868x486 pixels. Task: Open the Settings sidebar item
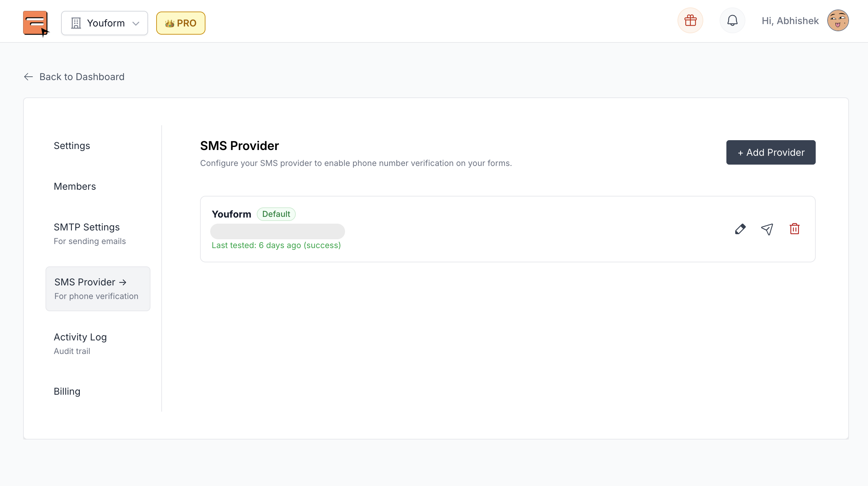72,146
